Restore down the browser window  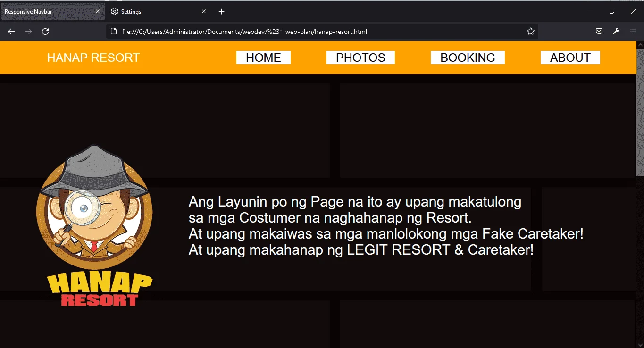(612, 11)
